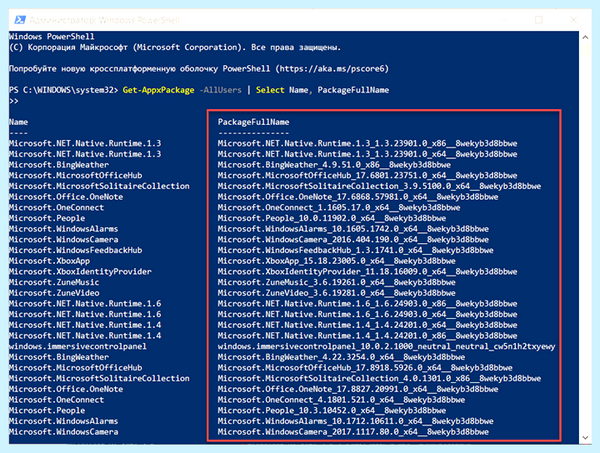Screen dimensions: 600x453
Task: Click Microsoft.WindowsFeedbackHub_1.3.1741.0 package name
Action: pos(355,251)
